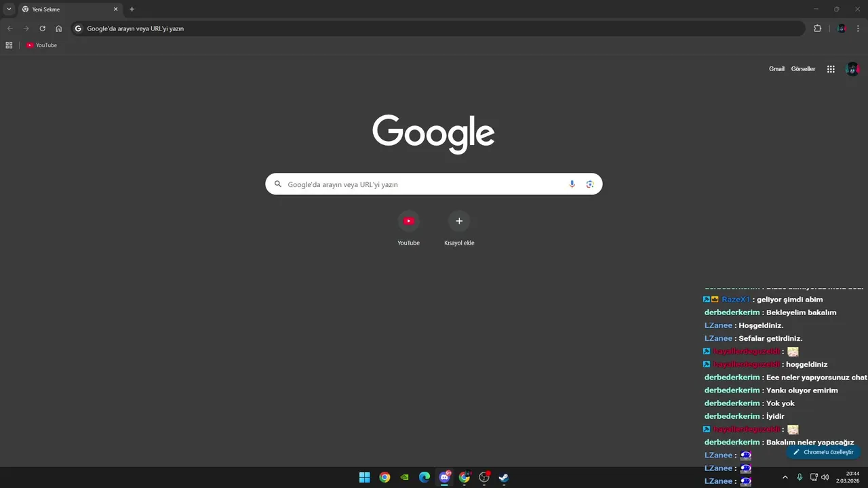Open the NVIDIA app in taskbar
Image resolution: width=868 pixels, height=488 pixels.
405,477
